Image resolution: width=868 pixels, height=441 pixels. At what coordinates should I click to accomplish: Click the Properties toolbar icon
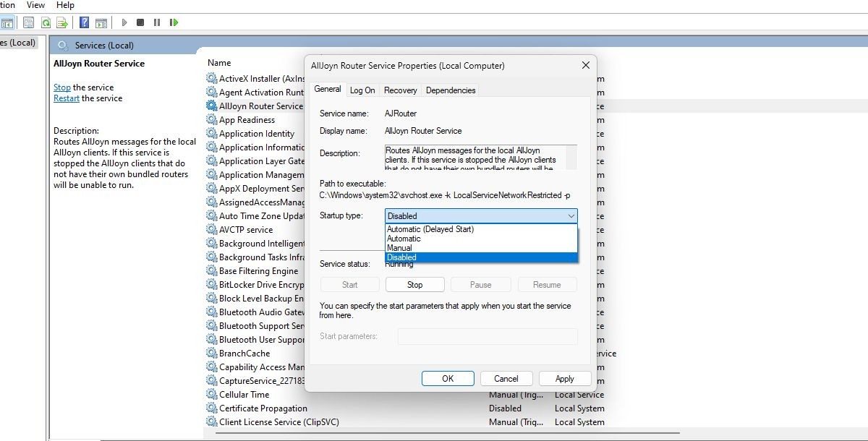pos(28,23)
